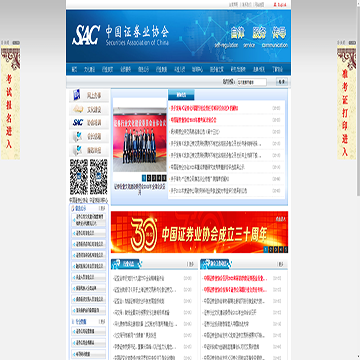This screenshot has height=360, width=360.
Task: Open the 中国证券业协会成立三十周年 anniversary banner
Action: click(199, 232)
